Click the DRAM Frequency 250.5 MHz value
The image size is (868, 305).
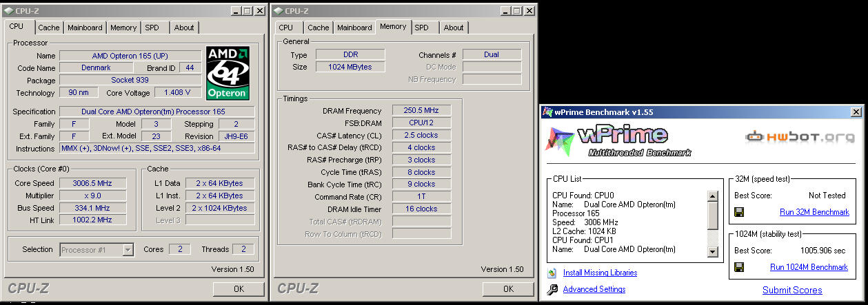(421, 110)
